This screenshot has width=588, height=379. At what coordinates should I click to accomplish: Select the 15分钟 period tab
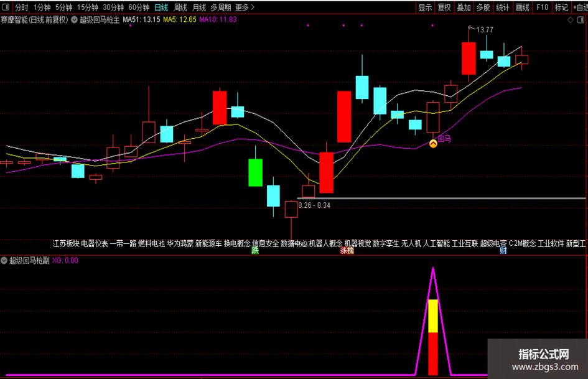pos(87,7)
